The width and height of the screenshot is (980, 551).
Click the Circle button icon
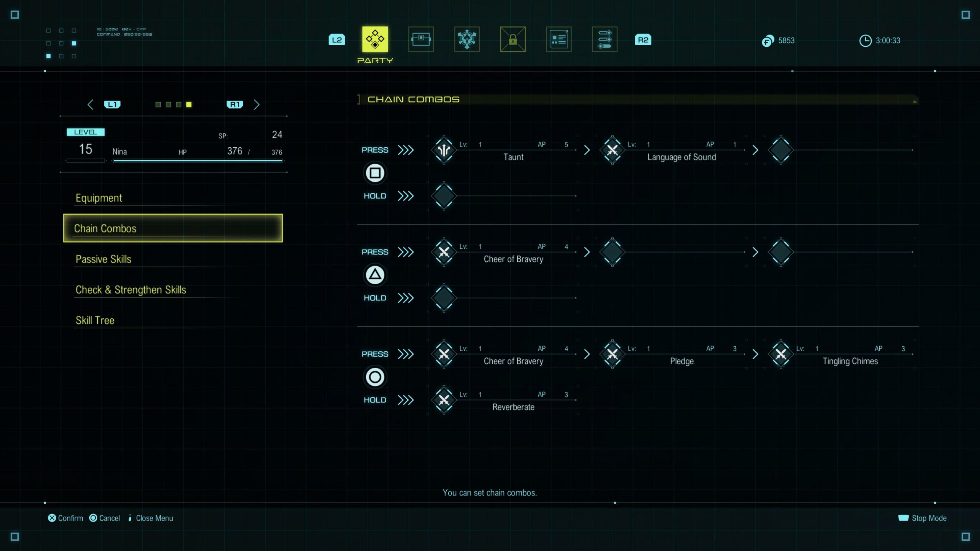click(375, 377)
